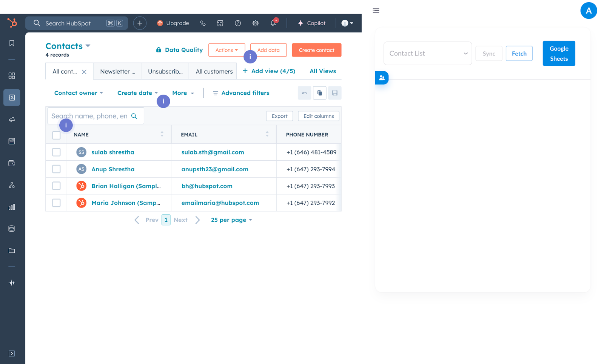Close the All contacts tab
The image size is (604, 364).
84,72
